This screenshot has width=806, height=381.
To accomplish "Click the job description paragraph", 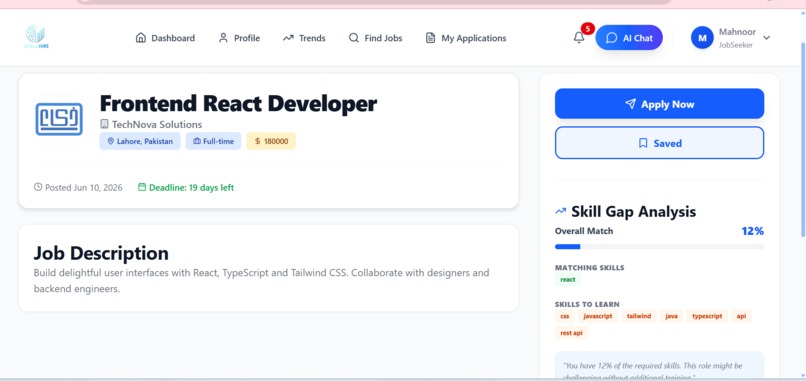I will tap(261, 281).
